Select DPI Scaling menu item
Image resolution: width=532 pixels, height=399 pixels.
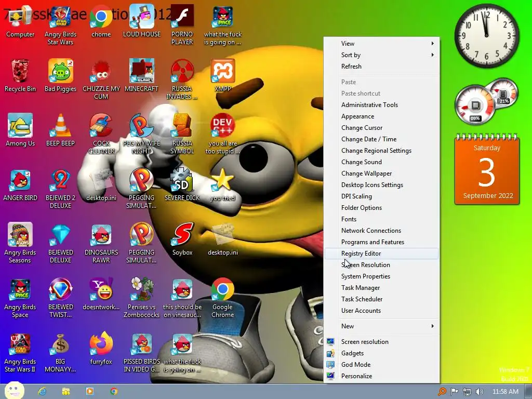click(382, 196)
